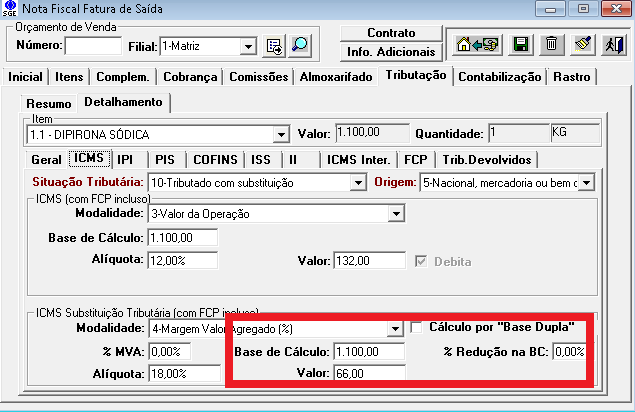Open the Resumo tab
The width and height of the screenshot is (635, 412).
(x=49, y=103)
